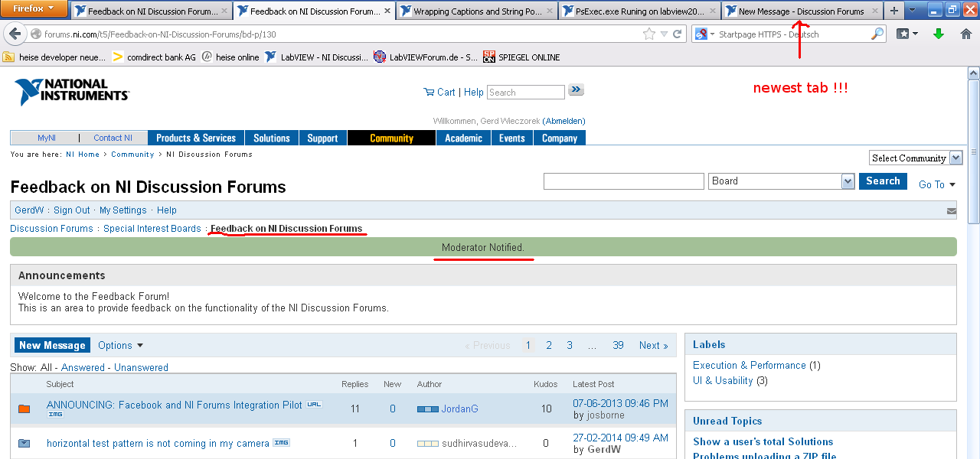
Task: Click IMG badge next to horizontal test pattern
Action: [x=281, y=442]
